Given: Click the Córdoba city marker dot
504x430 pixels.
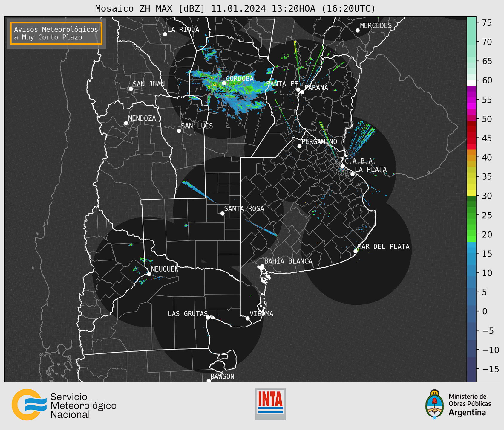Looking at the screenshot, I should 224,83.
